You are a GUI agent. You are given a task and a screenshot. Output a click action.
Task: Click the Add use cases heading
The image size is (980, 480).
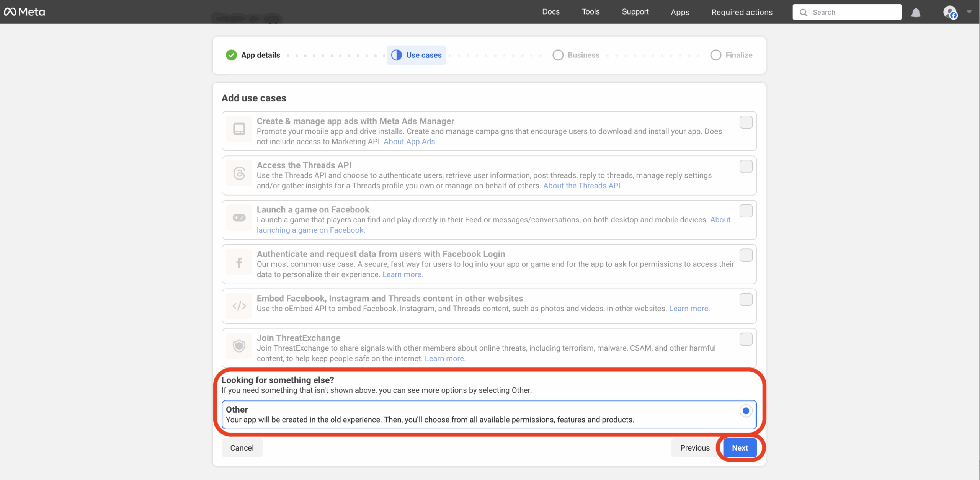pyautogui.click(x=254, y=98)
